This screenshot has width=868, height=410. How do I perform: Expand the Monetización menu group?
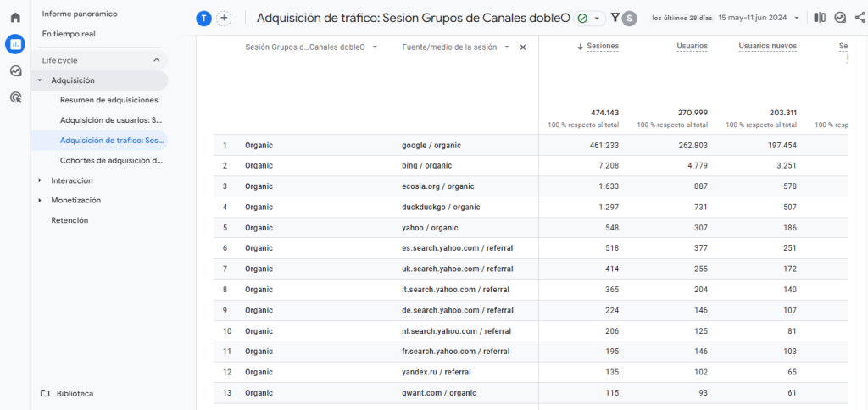(40, 201)
